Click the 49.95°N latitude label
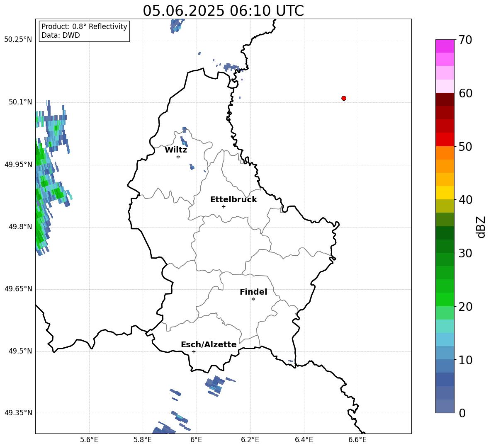The image size is (491, 448). click(x=18, y=164)
